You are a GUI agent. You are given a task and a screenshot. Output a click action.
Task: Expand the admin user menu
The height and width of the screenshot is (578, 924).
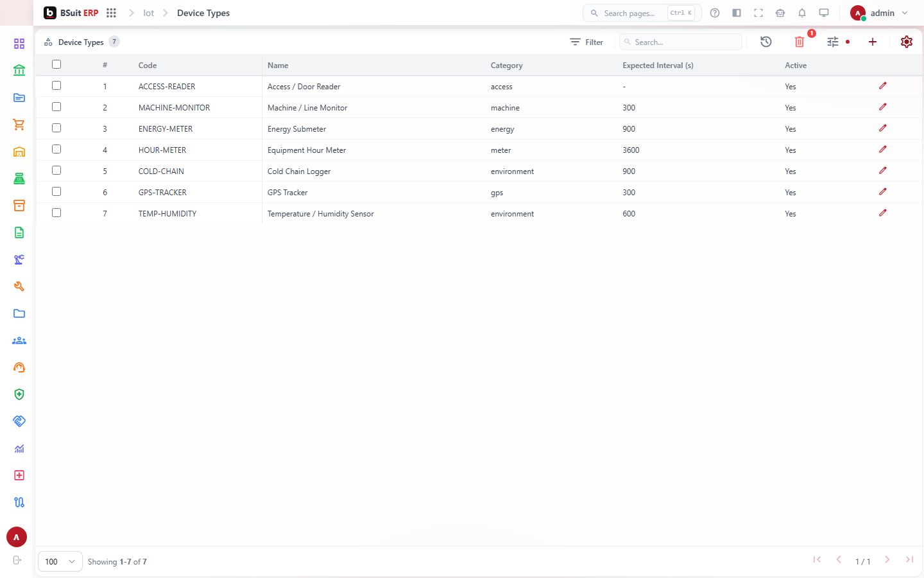point(879,13)
